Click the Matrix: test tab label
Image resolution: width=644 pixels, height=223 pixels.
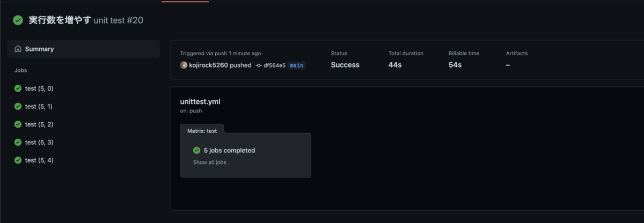[x=202, y=130]
